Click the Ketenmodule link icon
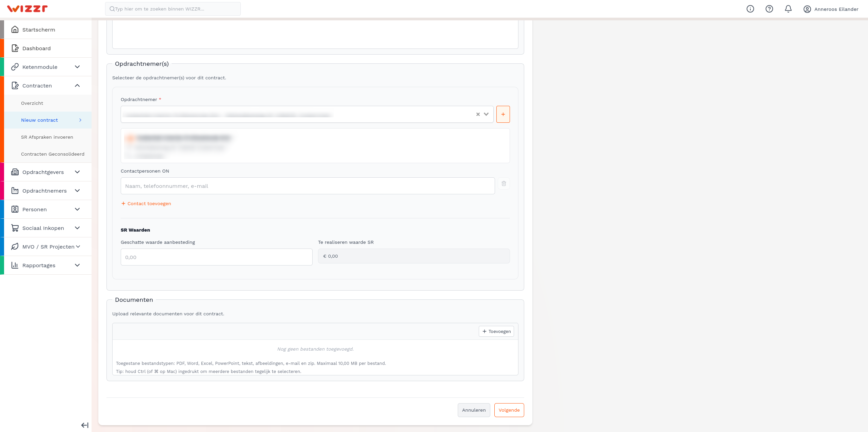 click(x=15, y=67)
